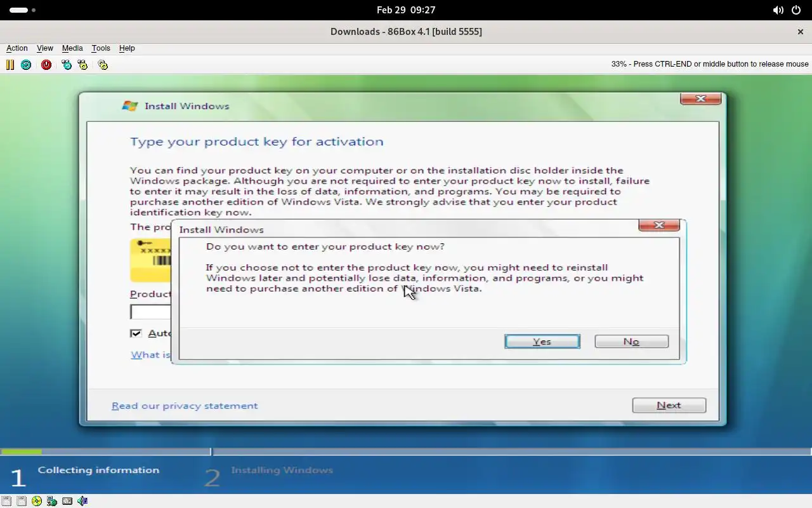Open the Action menu
Screen dimensions: 812x508
(17, 48)
